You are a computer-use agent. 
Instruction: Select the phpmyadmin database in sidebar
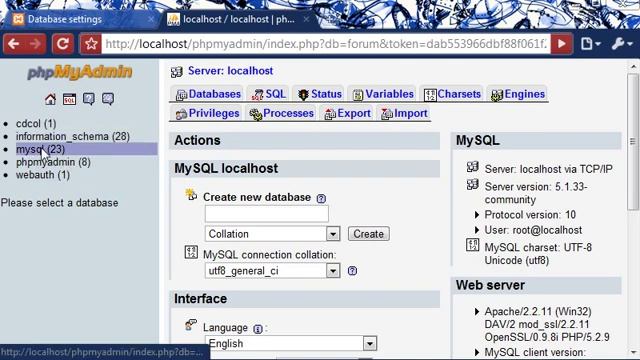[x=53, y=162]
